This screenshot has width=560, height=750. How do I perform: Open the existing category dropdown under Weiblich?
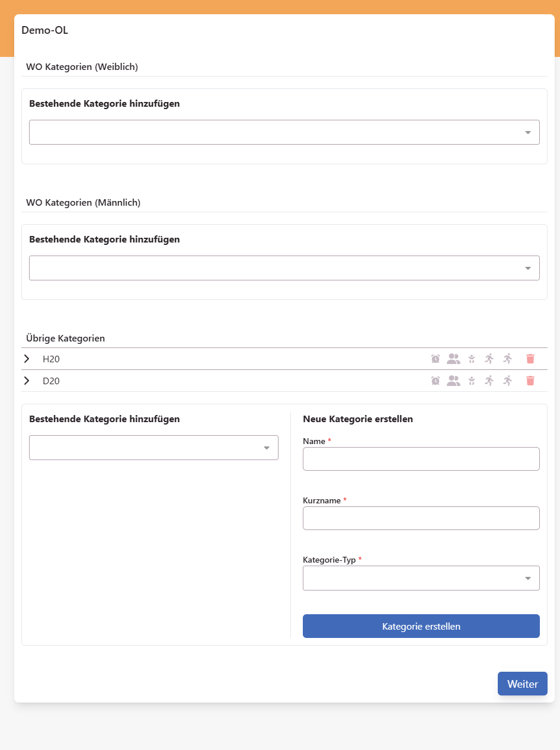pos(284,132)
